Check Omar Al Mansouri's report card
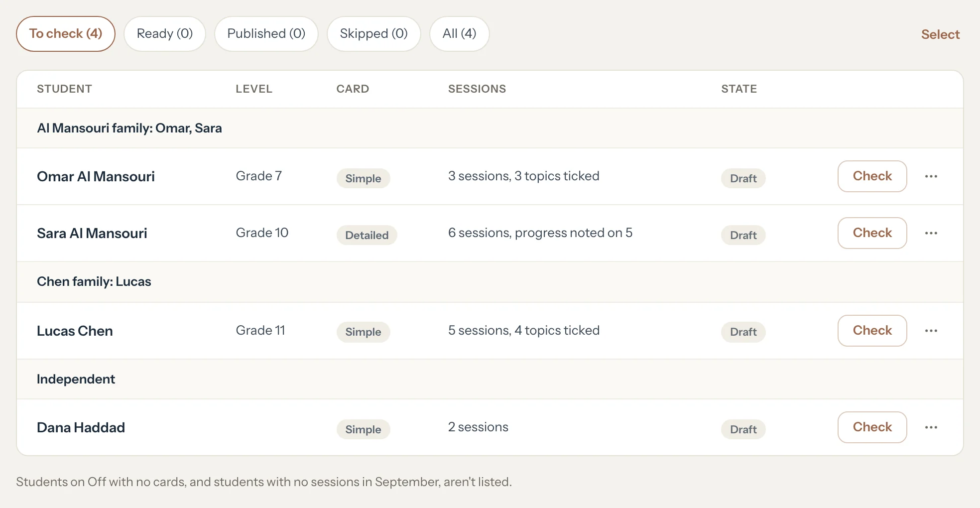Image resolution: width=980 pixels, height=508 pixels. coord(872,176)
